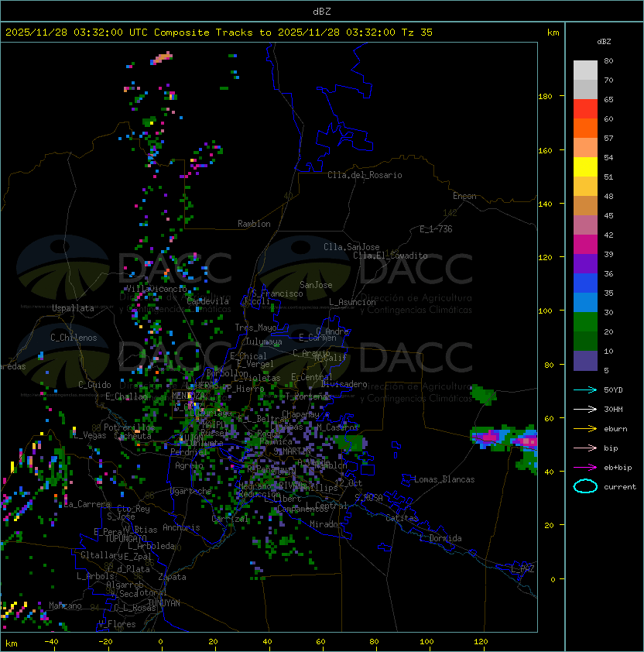Click the Anchoris place label
Screen dimensions: 644x652
(181, 527)
